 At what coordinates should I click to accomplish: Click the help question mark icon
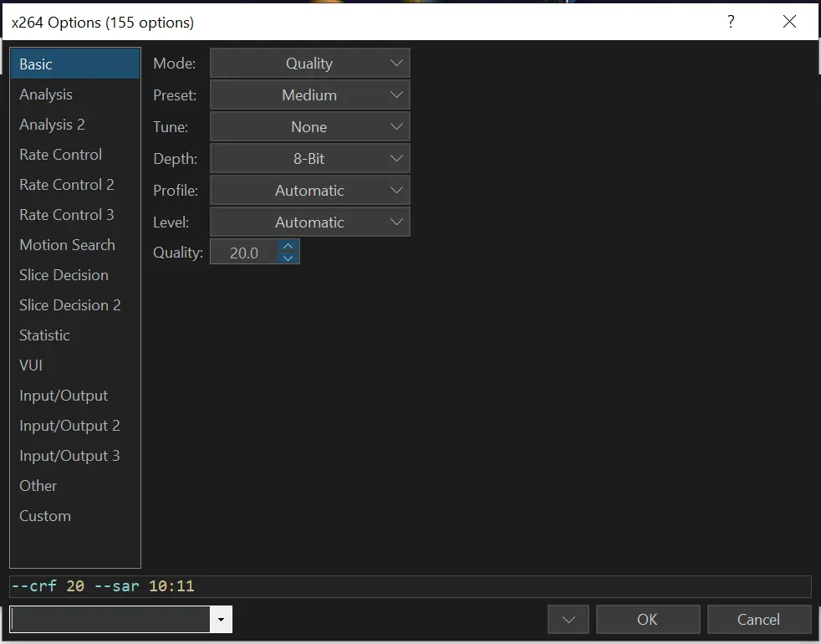pos(731,22)
